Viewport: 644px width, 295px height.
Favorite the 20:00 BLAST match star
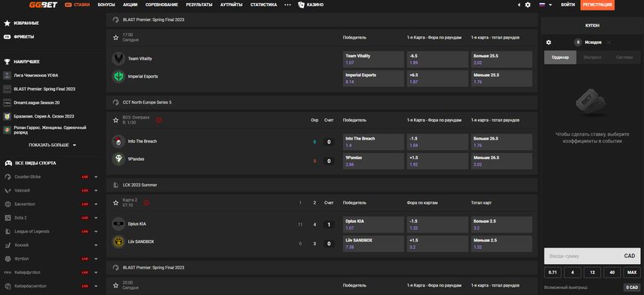coord(116,285)
